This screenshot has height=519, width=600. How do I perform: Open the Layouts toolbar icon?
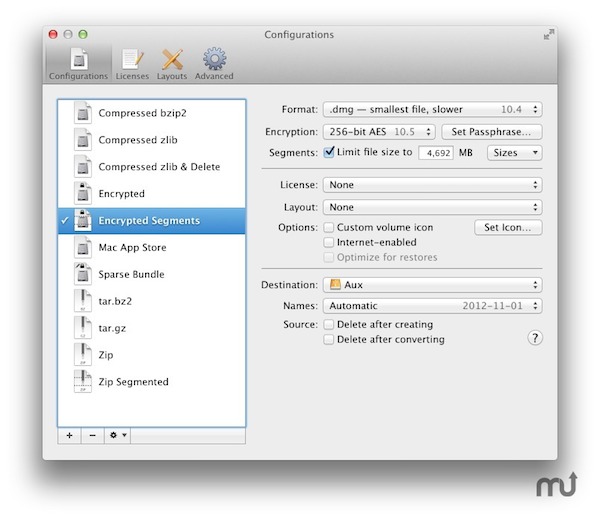(x=172, y=63)
